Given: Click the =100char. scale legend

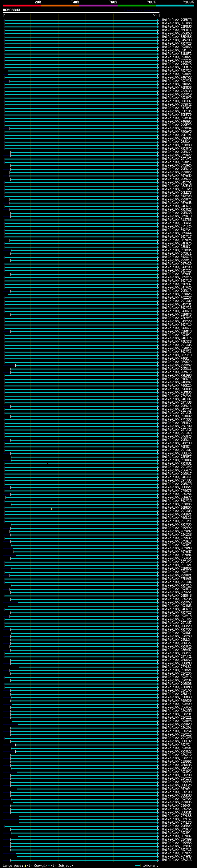Looking at the screenshot, I should (x=147, y=866).
